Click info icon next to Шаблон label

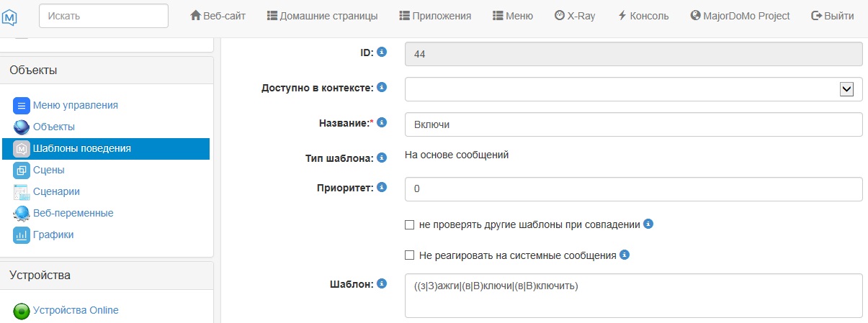pyautogui.click(x=382, y=283)
